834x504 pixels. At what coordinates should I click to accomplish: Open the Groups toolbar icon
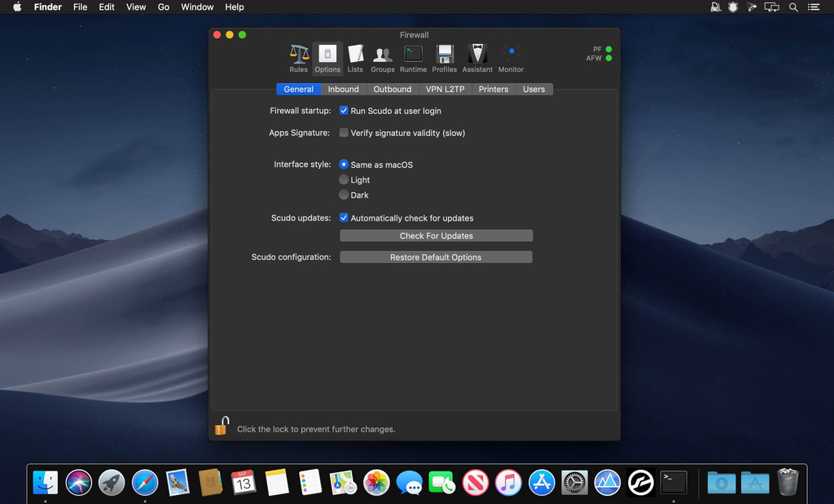point(383,55)
